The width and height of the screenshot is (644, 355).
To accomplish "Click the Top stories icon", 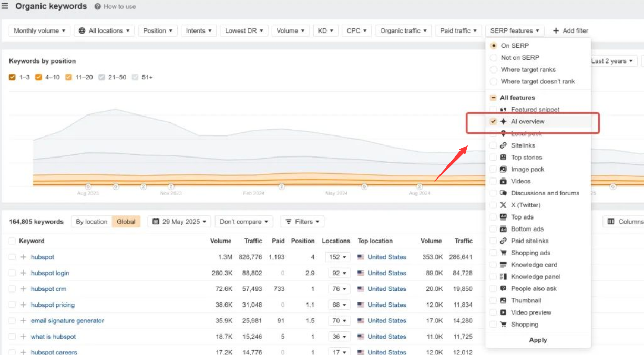I will click(x=503, y=158).
